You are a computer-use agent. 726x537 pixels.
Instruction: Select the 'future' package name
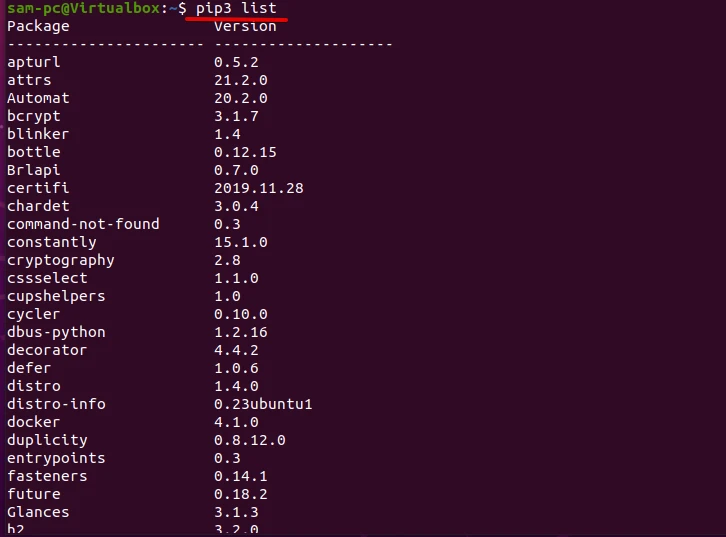pyautogui.click(x=33, y=494)
